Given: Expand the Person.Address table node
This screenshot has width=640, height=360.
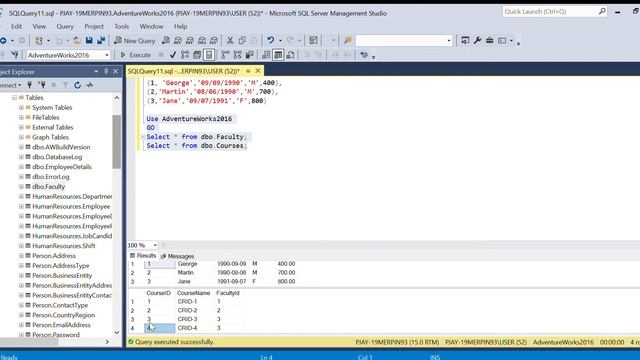Looking at the screenshot, I should [21, 256].
